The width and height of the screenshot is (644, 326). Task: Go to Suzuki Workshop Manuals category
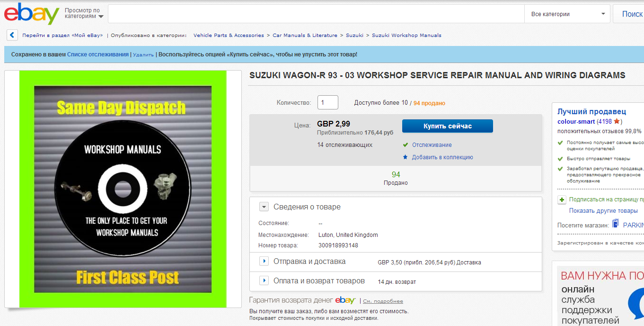pos(406,36)
